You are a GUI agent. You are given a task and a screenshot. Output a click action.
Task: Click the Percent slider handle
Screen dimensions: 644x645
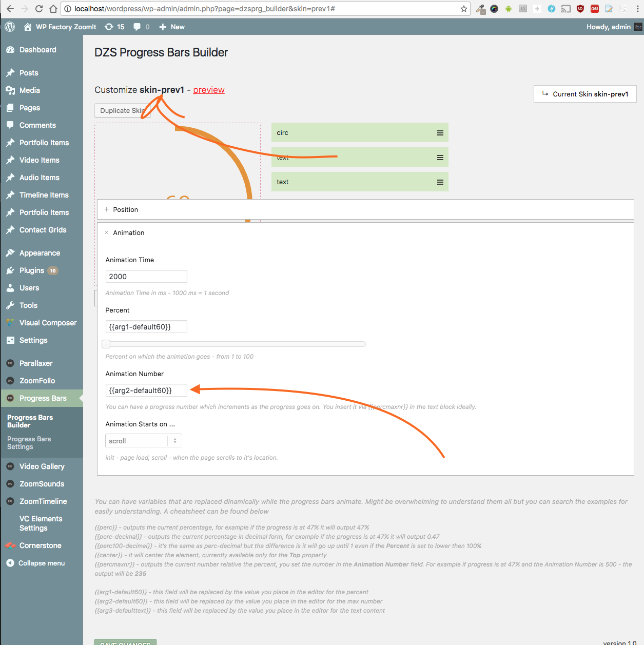[106, 344]
